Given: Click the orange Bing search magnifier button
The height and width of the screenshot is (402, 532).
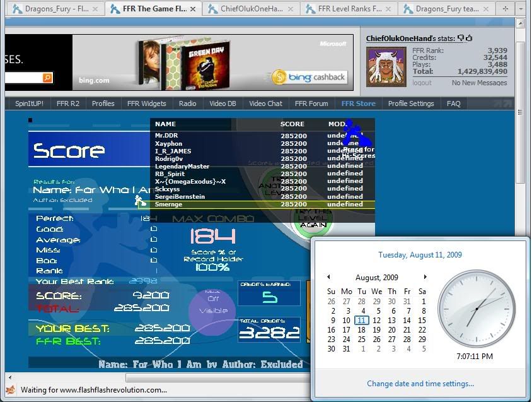Looking at the screenshot, I should (x=47, y=78).
